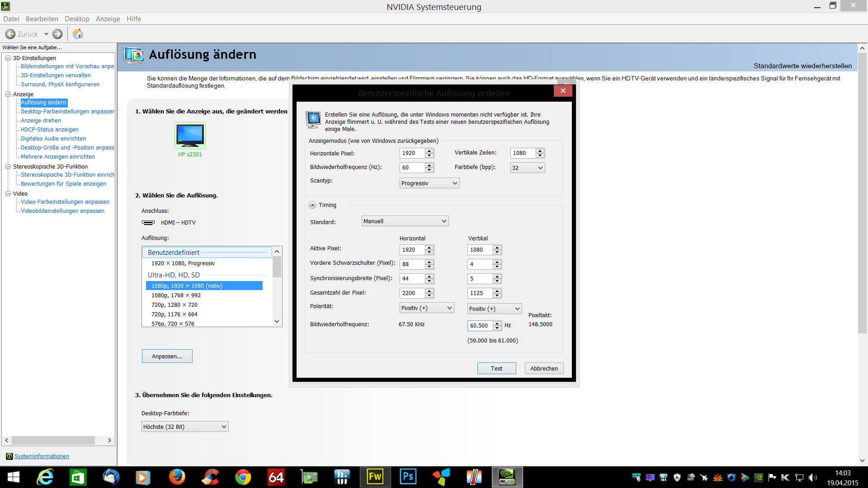Open the Scantyp Progressiv dropdown

(x=429, y=183)
